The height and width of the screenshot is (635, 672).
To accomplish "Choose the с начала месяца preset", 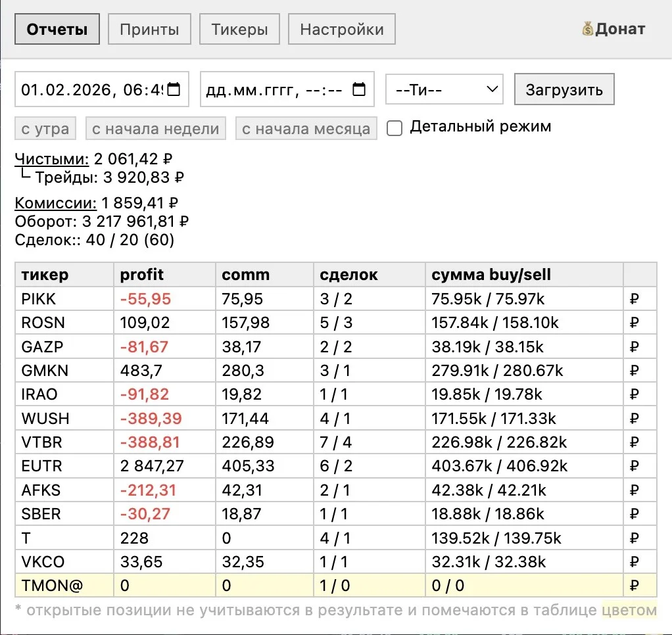I will point(306,128).
